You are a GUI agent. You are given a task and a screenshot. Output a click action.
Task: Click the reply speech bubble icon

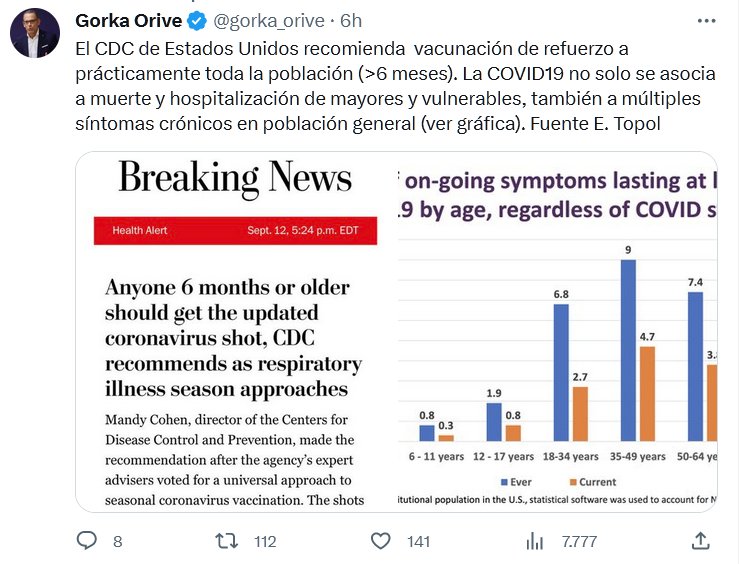[x=88, y=541]
